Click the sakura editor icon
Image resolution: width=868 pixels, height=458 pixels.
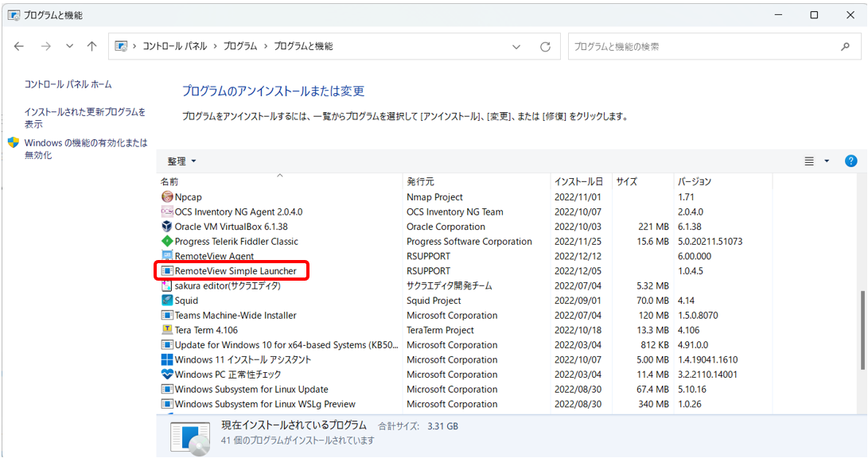point(166,285)
